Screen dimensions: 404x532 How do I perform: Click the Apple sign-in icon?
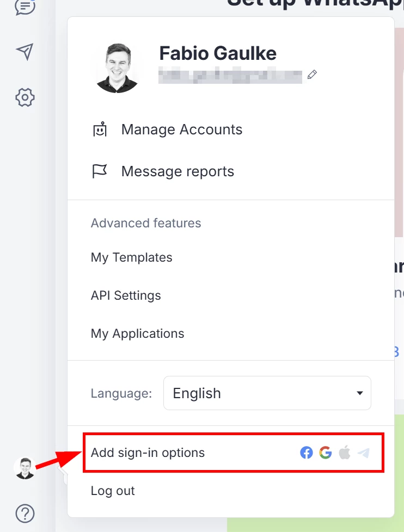coord(345,453)
